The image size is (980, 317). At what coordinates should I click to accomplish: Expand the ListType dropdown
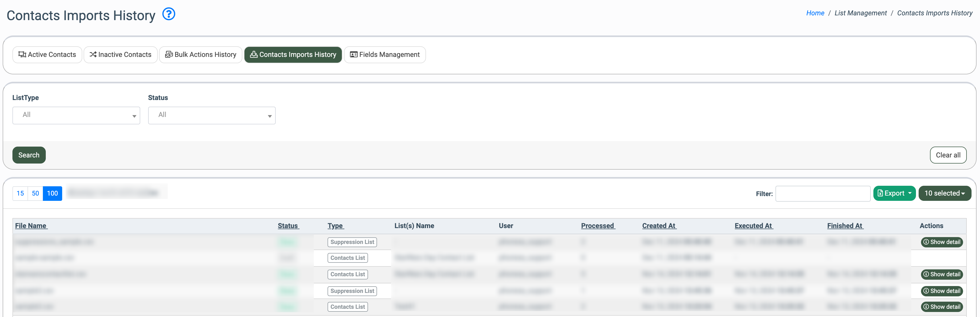click(76, 115)
